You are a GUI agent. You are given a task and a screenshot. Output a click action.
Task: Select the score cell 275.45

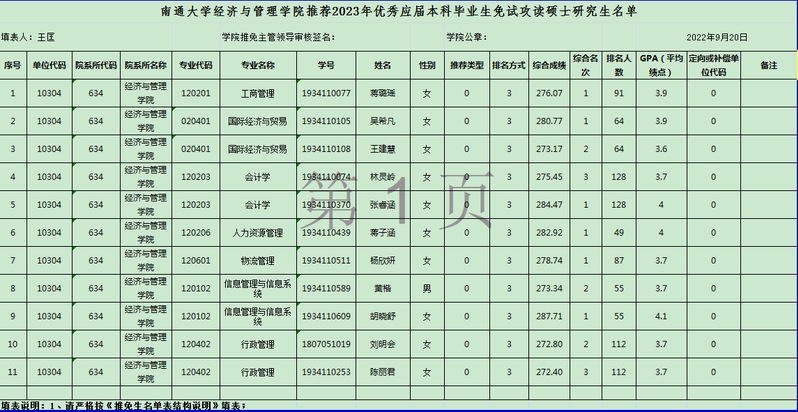pos(550,177)
